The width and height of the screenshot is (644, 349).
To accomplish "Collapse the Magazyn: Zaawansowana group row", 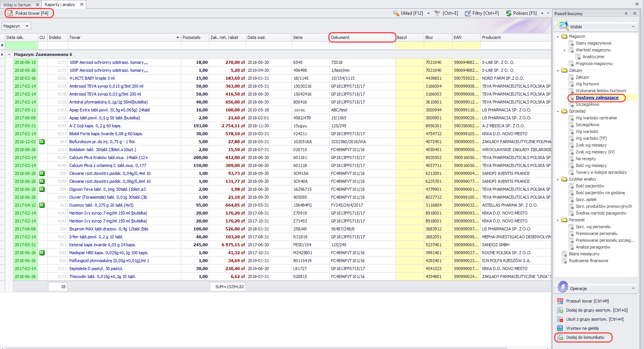I will [9, 54].
